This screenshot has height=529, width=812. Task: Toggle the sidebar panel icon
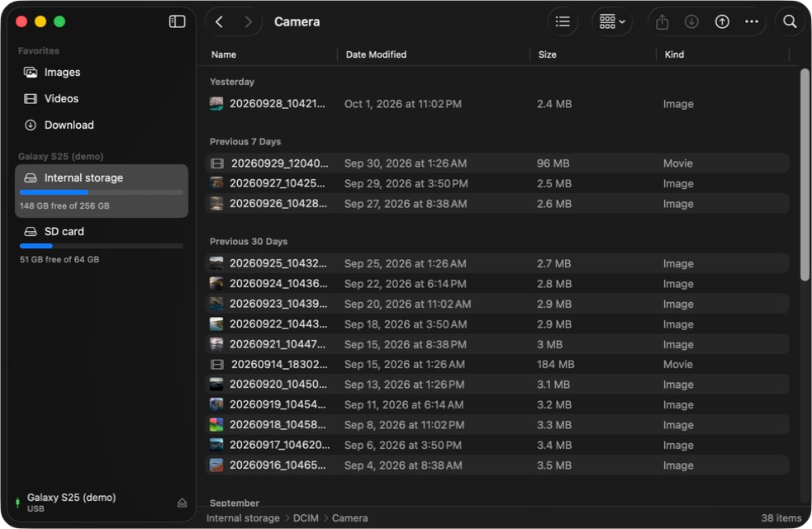[177, 21]
